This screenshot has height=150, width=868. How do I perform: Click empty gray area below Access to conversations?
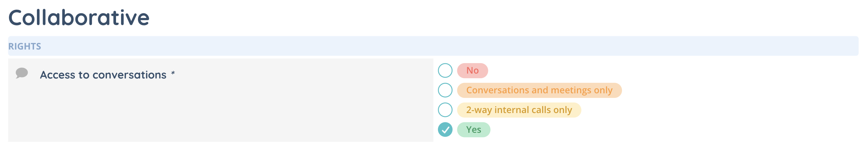(x=215, y=115)
